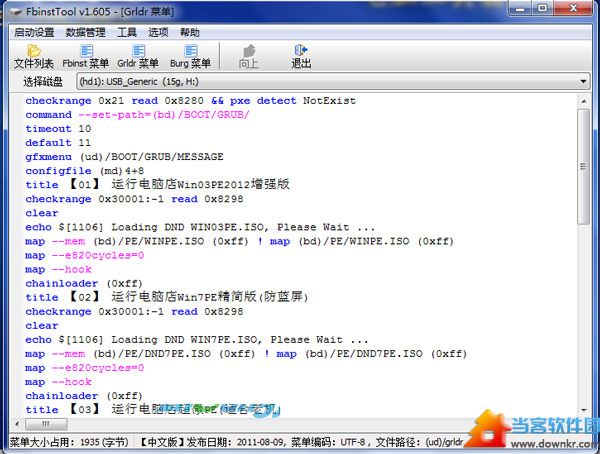Open the Burg 菜单 editor
This screenshot has width=600, height=454.
(x=190, y=56)
